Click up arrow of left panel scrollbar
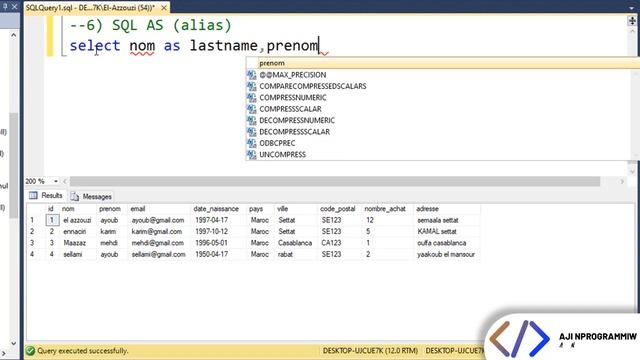The image size is (640, 360). tap(13, 35)
